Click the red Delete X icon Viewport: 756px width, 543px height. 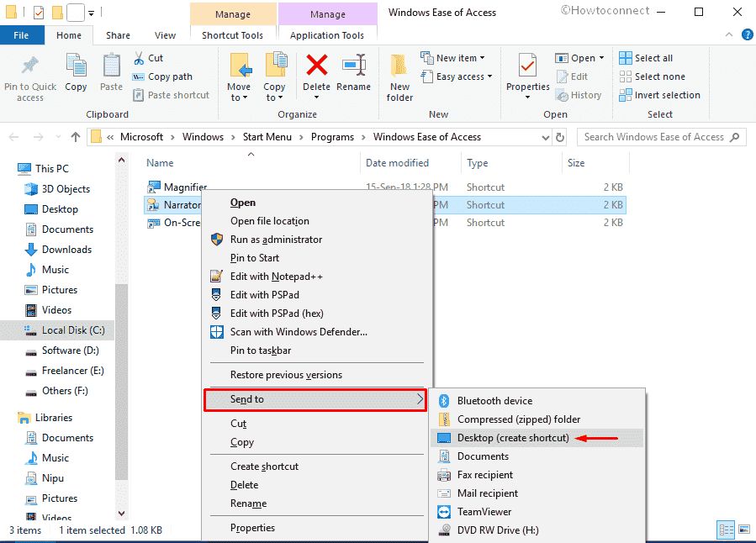pos(316,65)
